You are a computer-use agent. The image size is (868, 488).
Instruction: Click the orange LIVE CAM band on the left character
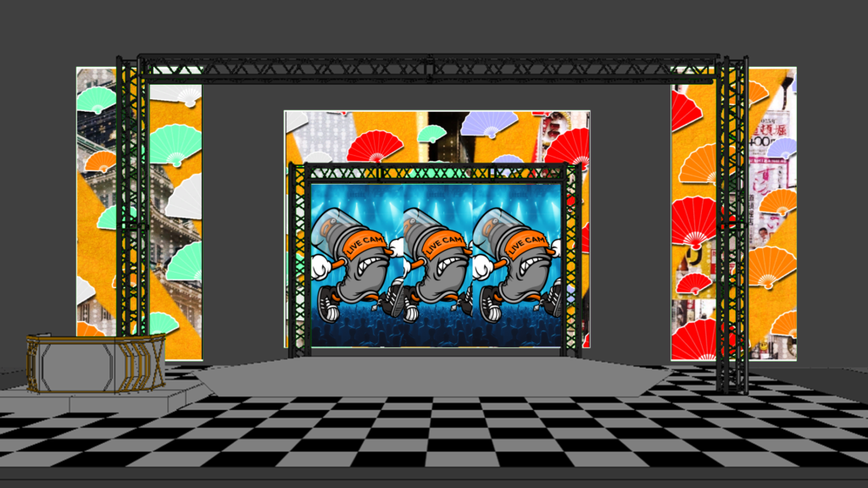click(x=363, y=245)
